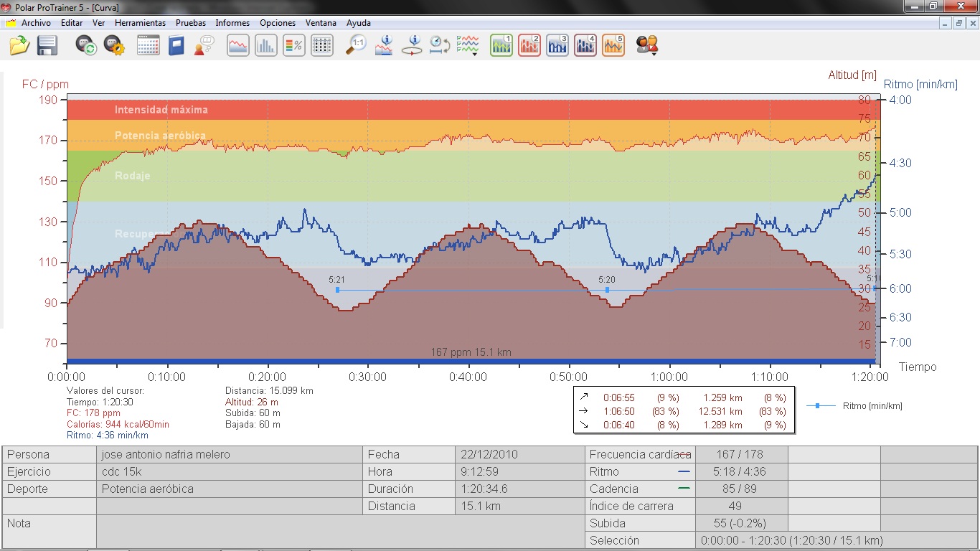Click the 5:20 lap marker on the curve
This screenshot has height=551, width=980.
coord(607,290)
